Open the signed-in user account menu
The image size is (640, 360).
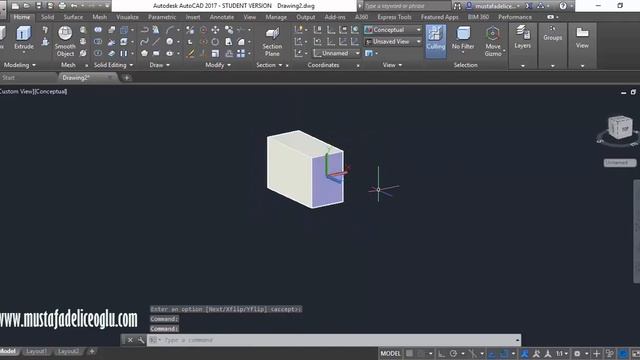pyautogui.click(x=493, y=6)
